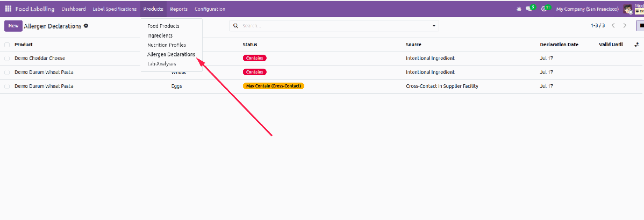
Task: Open the gear actions menu beside Allergen Declarations
Action: 86,26
